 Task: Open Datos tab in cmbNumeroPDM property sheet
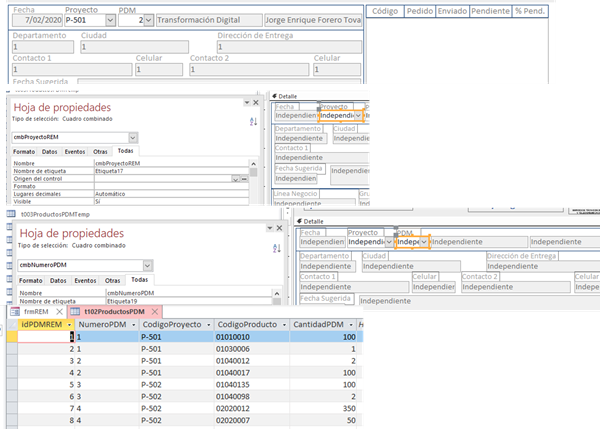[x=60, y=281]
